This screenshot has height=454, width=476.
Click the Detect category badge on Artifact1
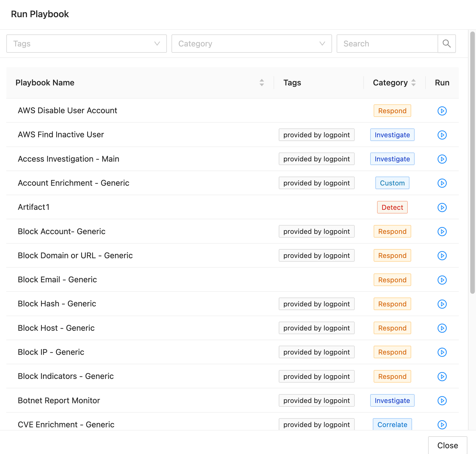coord(392,208)
